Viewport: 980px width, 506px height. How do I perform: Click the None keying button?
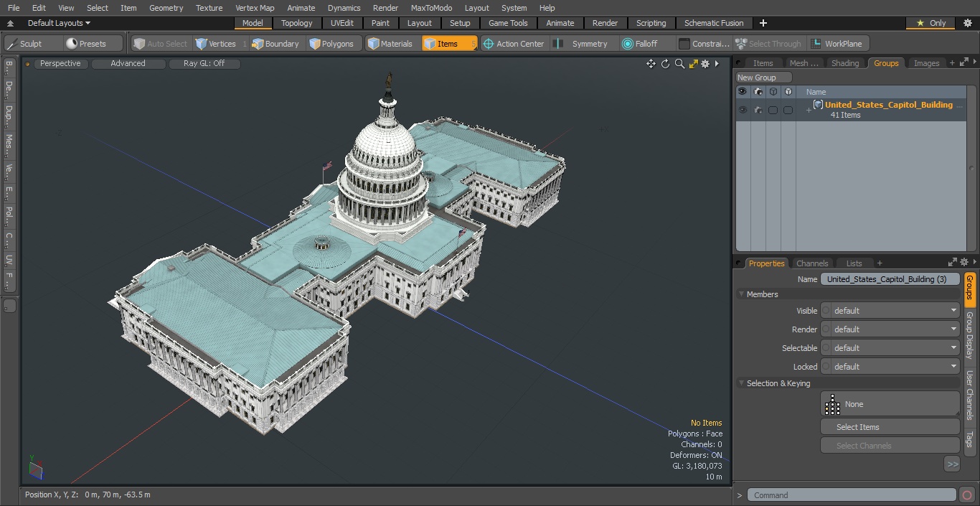pos(890,404)
